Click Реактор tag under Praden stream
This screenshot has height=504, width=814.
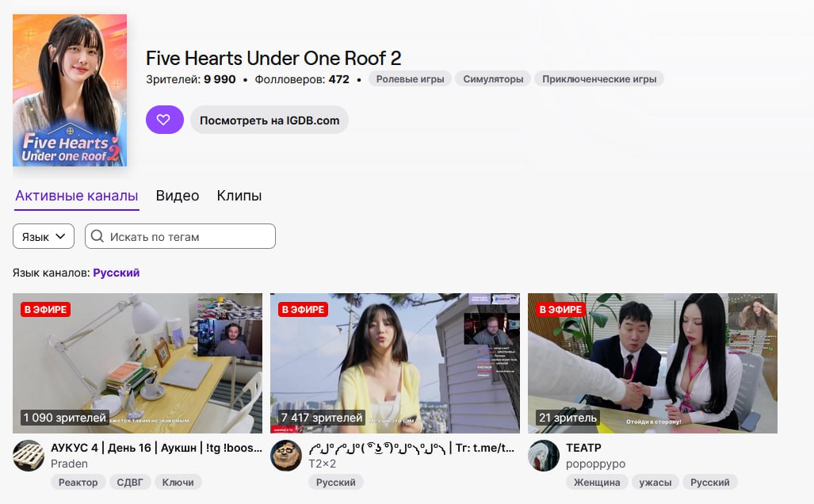point(78,482)
